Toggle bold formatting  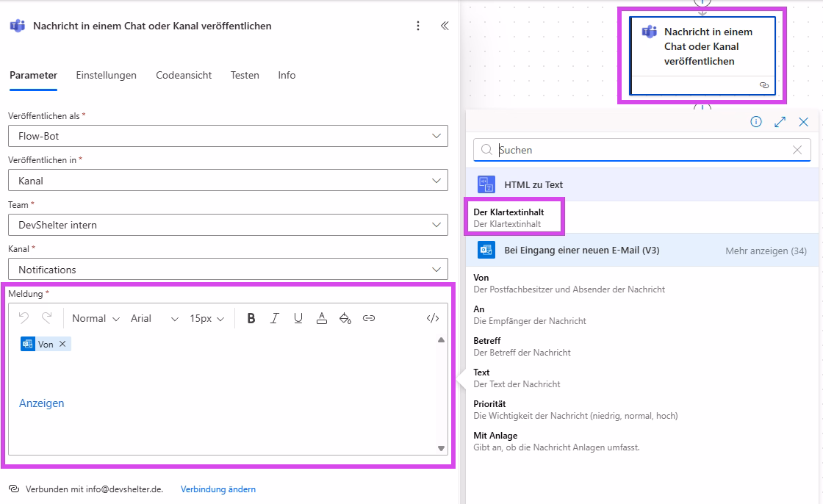pyautogui.click(x=251, y=318)
